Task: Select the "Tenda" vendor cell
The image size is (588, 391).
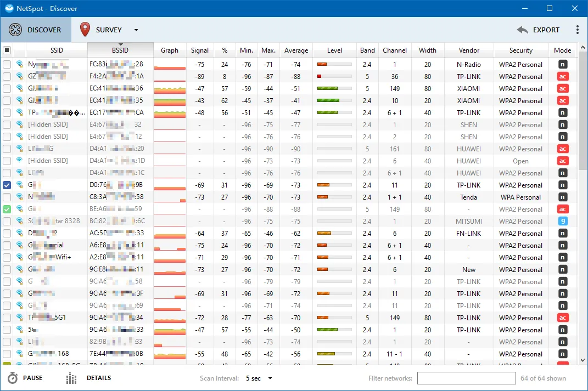Action: pyautogui.click(x=469, y=197)
